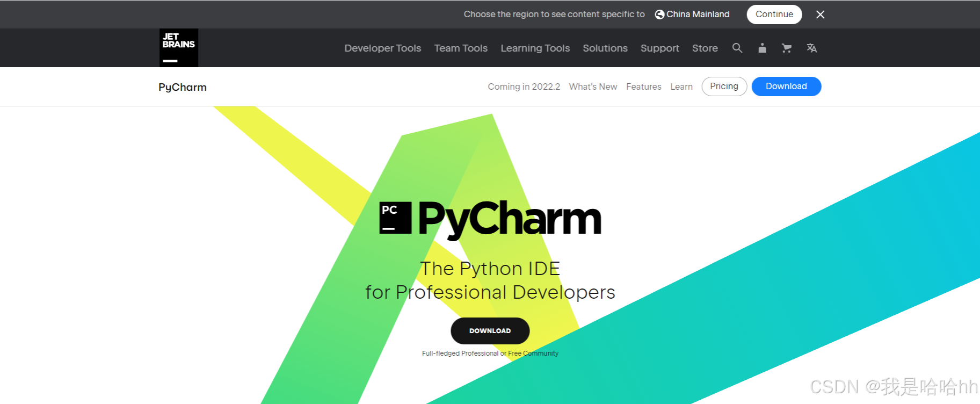
Task: Open the Support menu
Action: 660,48
